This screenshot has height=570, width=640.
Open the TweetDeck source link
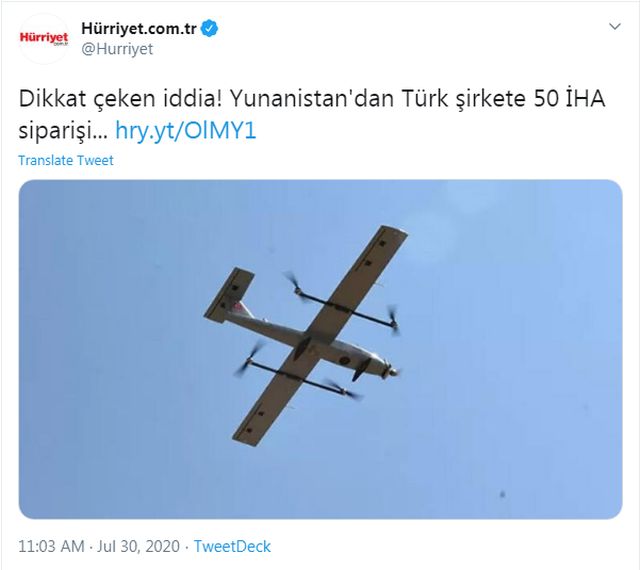(232, 546)
